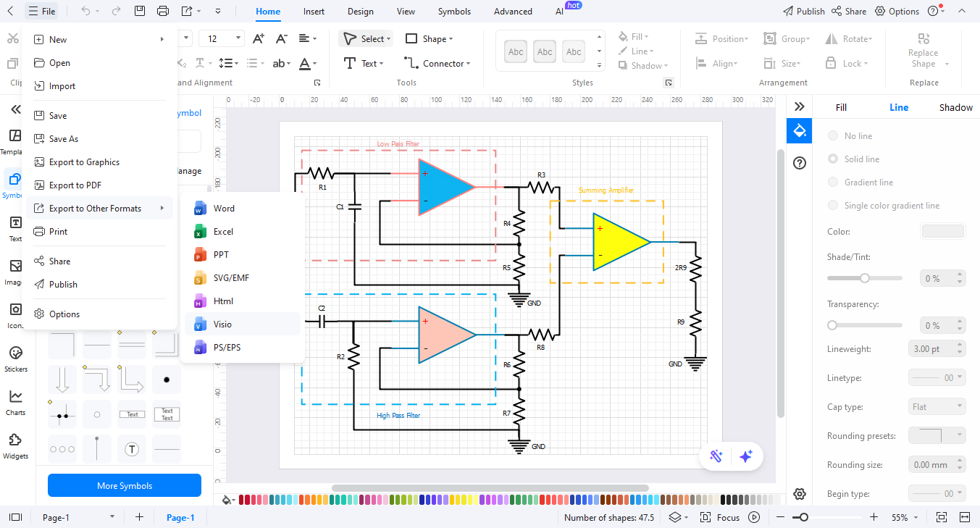Open the Cap type Flat dropdown
Screen dimensions: 980x528
[937, 407]
